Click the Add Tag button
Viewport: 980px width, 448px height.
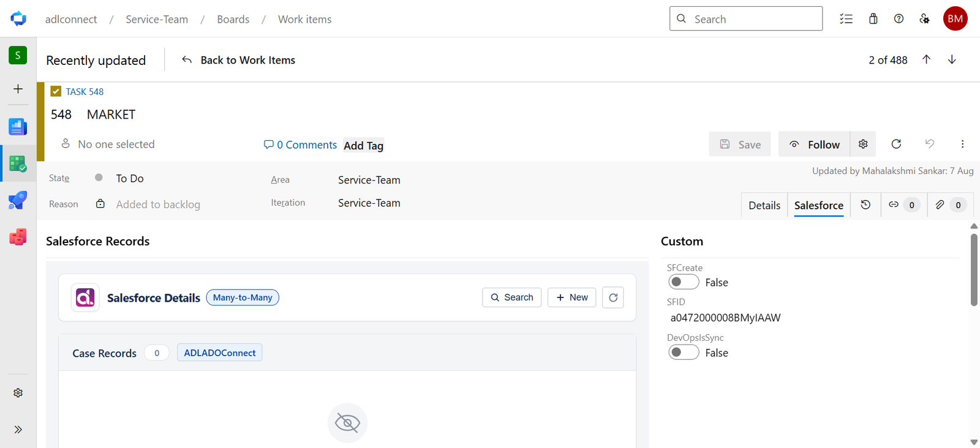point(363,145)
